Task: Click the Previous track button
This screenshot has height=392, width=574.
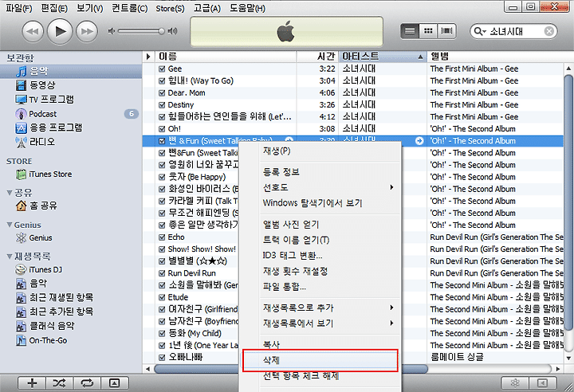Action: coord(33,32)
